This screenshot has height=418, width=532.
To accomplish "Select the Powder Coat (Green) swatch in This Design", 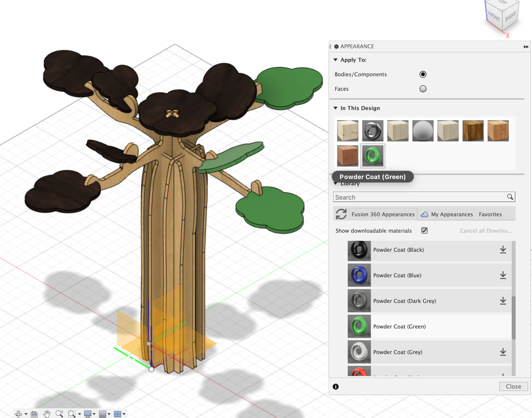I will 373,156.
